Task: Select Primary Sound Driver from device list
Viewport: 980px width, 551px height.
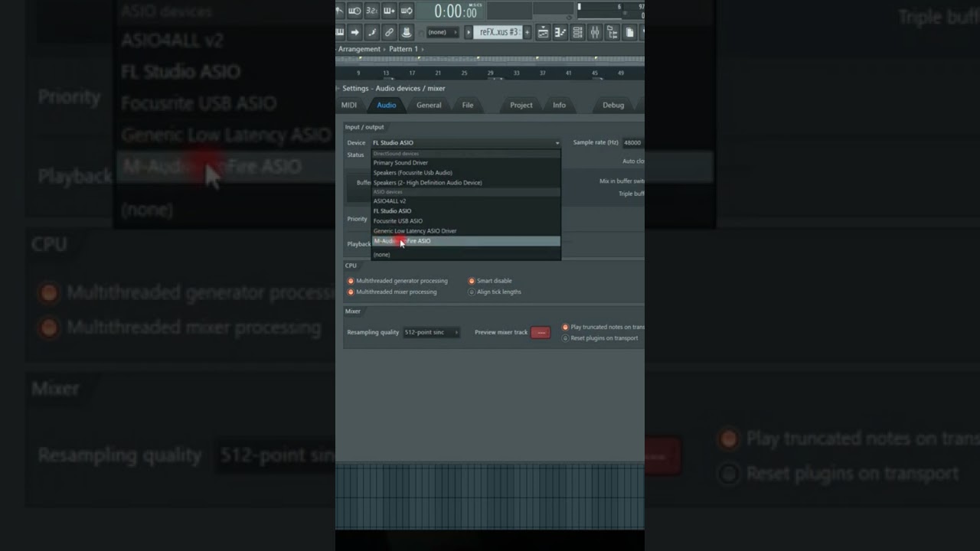Action: pos(466,163)
